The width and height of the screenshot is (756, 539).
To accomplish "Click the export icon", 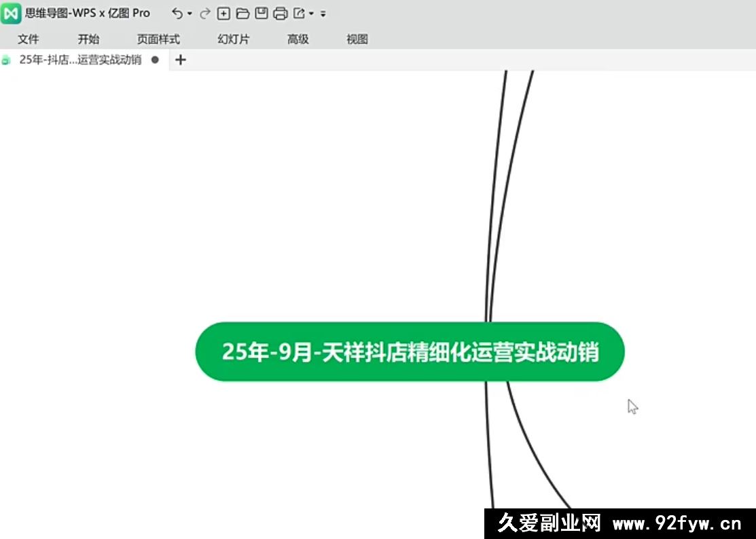I will pyautogui.click(x=299, y=14).
